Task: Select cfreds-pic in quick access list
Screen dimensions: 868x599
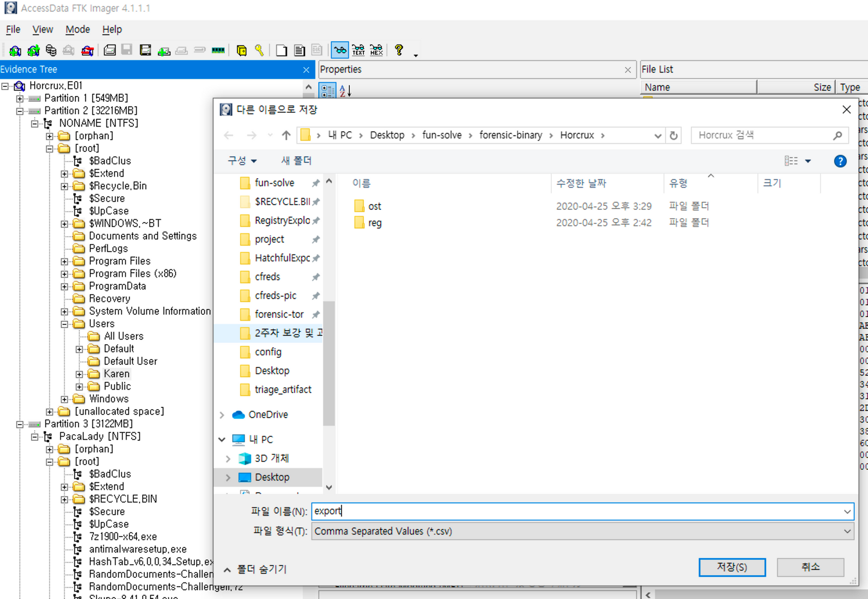Action: [275, 296]
